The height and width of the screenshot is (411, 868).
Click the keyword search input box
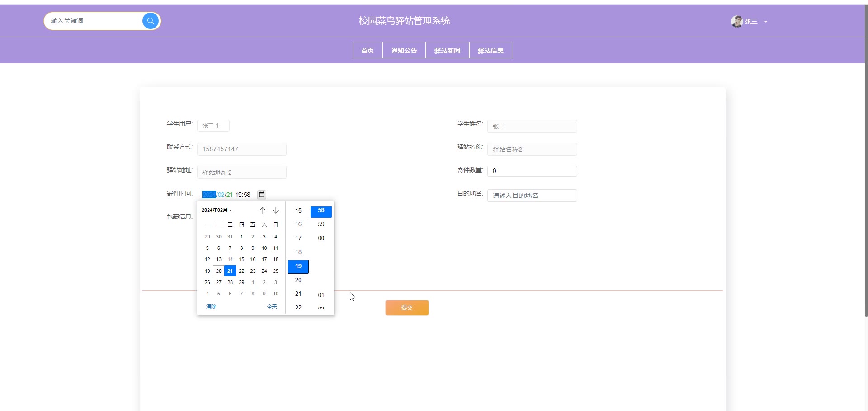(x=93, y=21)
